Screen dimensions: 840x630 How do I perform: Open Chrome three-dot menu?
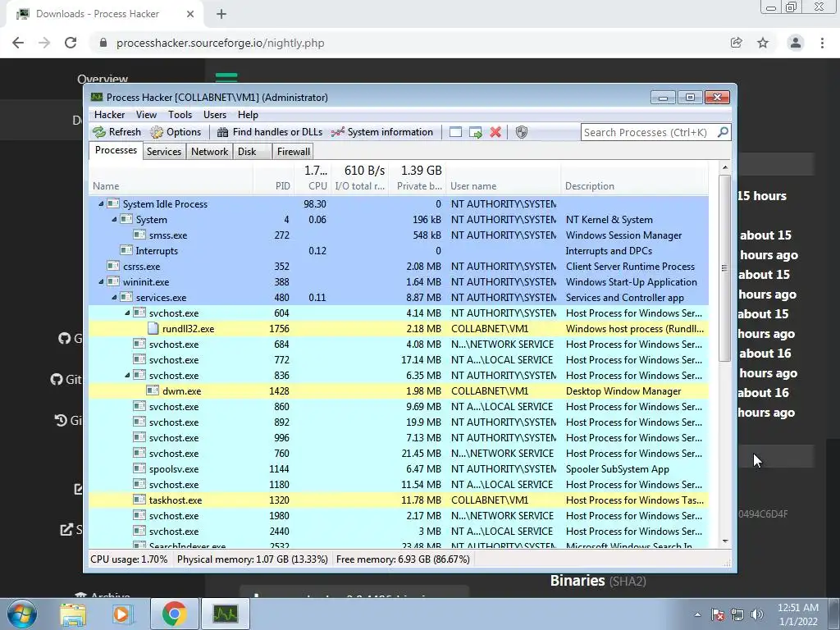(x=822, y=43)
